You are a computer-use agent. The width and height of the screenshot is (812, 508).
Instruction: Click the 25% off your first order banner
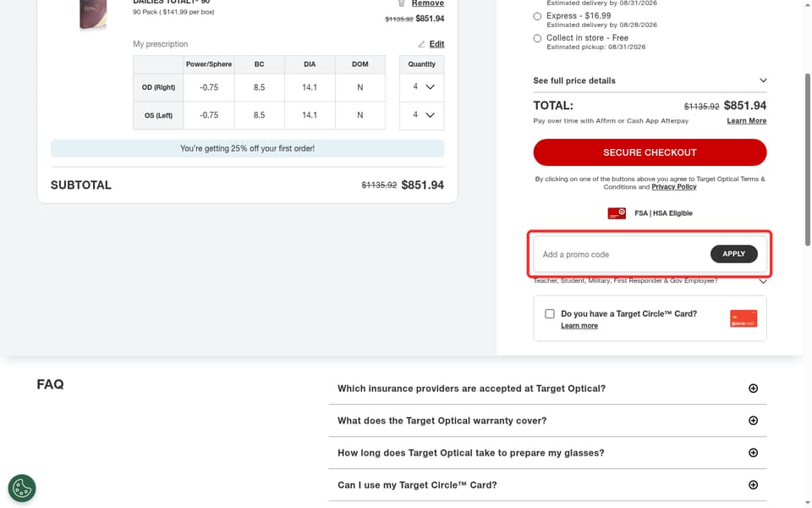click(x=247, y=148)
